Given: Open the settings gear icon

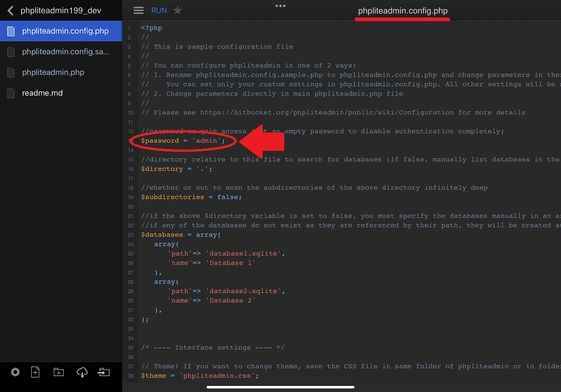Looking at the screenshot, I should [x=15, y=372].
